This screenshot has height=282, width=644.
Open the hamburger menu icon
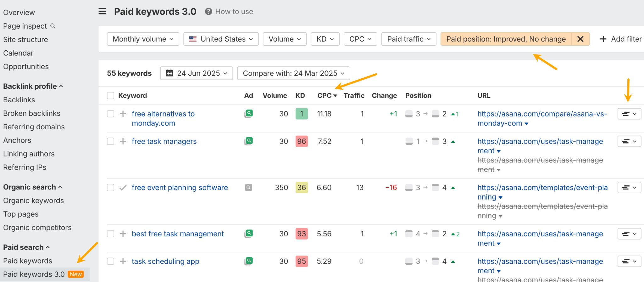coord(102,12)
